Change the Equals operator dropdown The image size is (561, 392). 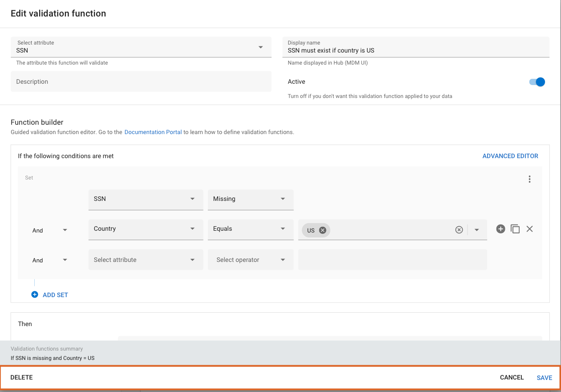[x=251, y=229]
